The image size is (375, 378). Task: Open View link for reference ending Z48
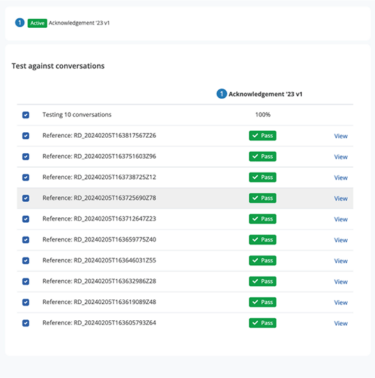(341, 303)
